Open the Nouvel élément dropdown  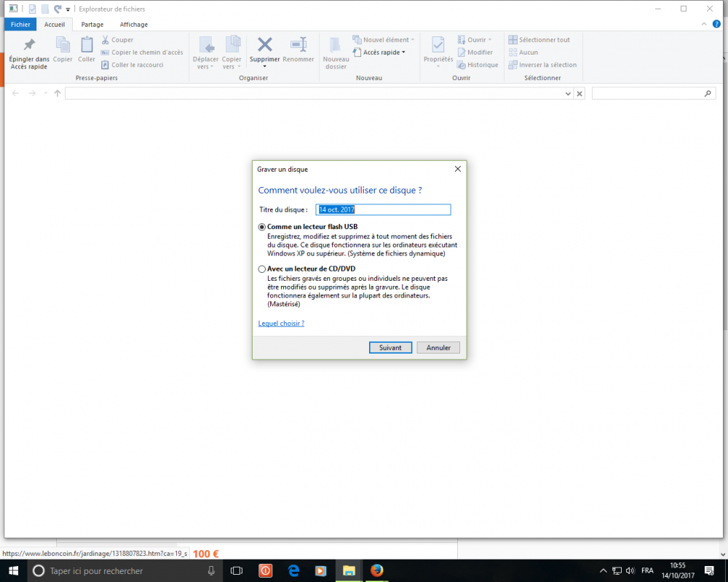[383, 40]
